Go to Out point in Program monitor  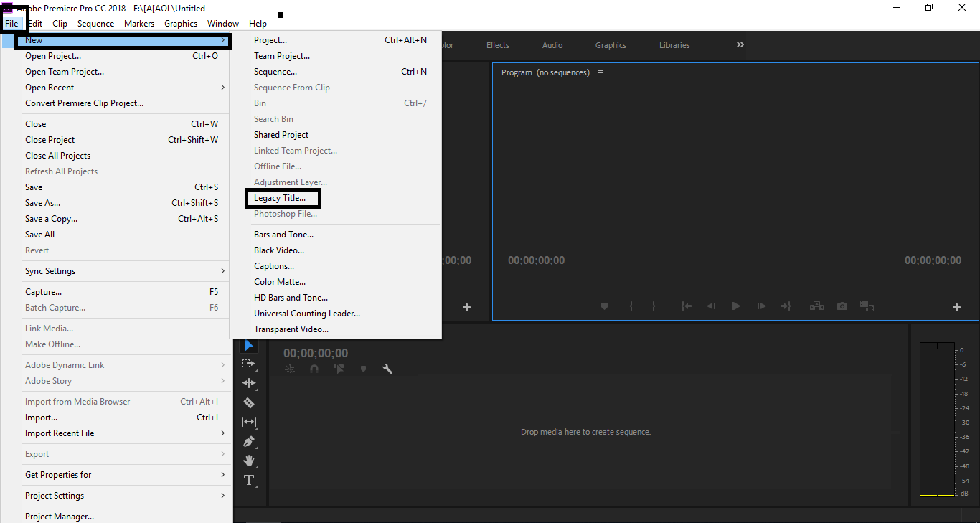click(x=786, y=306)
